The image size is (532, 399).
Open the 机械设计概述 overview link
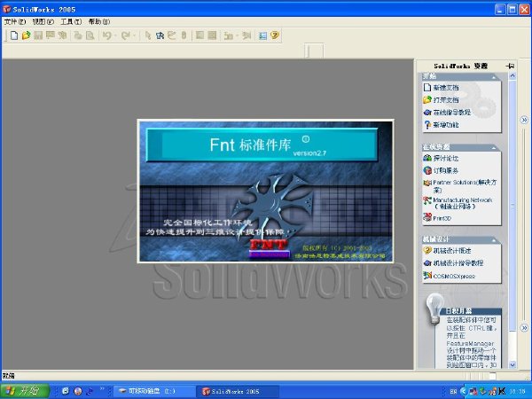point(452,251)
